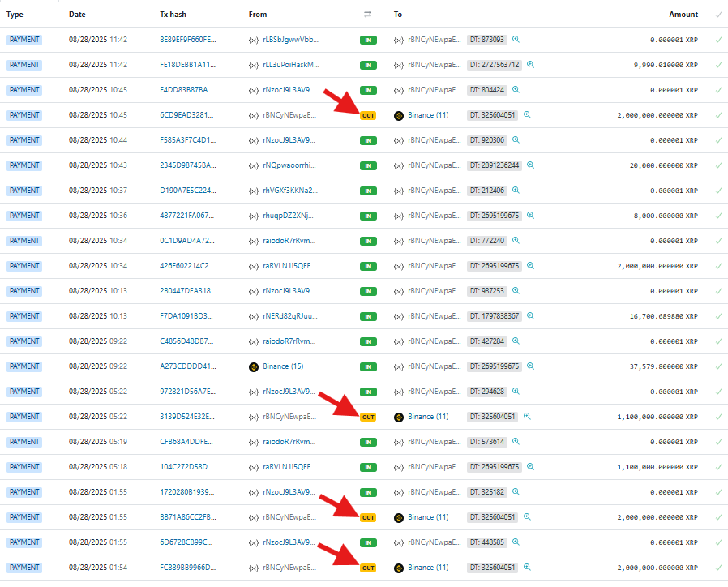Click PAYMENT badge in F7DA1091BD3 row
This screenshot has width=728, height=587.
(x=24, y=315)
